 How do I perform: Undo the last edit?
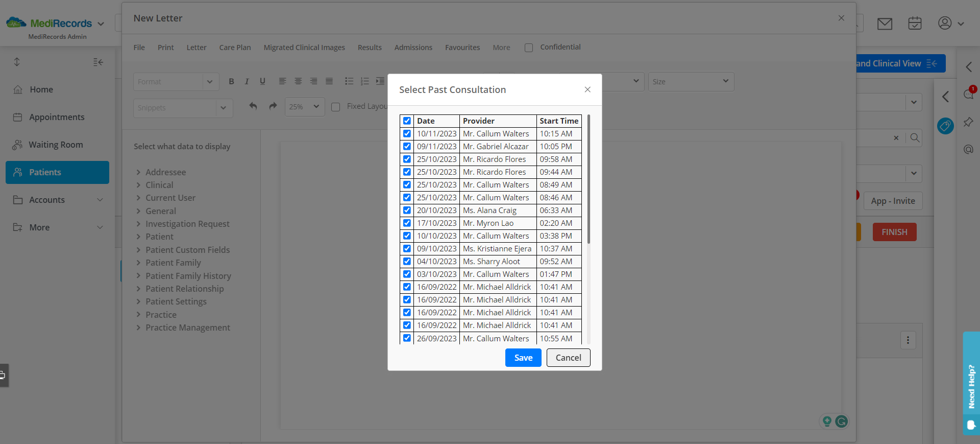coord(253,106)
